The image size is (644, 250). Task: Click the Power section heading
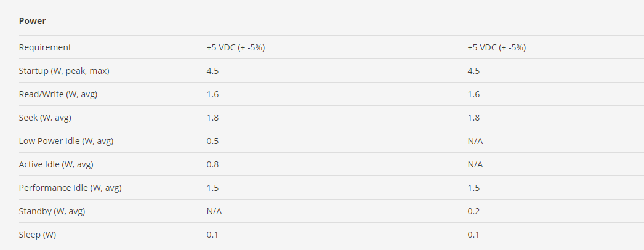coord(33,21)
